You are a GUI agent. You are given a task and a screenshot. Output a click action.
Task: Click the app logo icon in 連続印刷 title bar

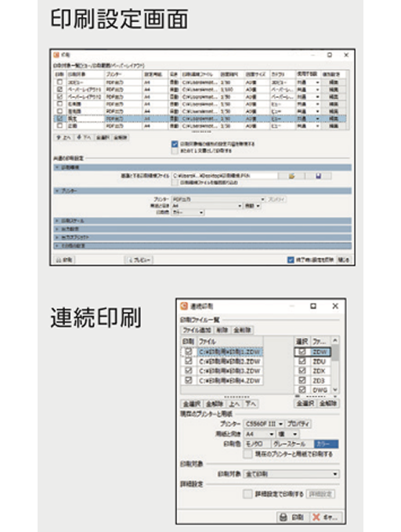[184, 306]
